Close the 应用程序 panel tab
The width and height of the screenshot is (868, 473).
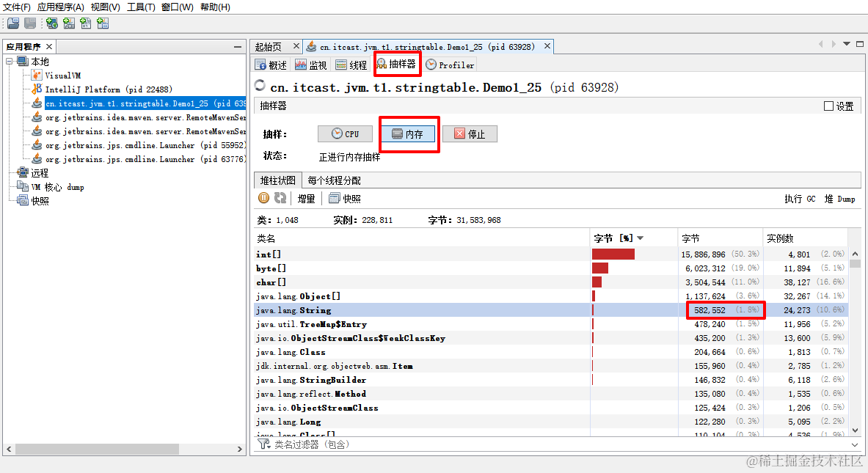point(49,46)
